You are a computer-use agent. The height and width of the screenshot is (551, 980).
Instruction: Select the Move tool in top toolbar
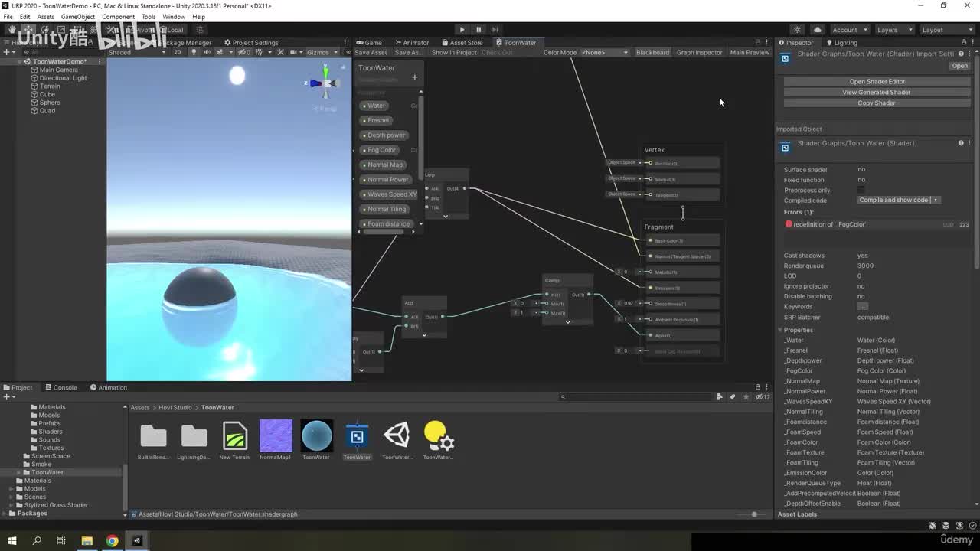pyautogui.click(x=28, y=30)
